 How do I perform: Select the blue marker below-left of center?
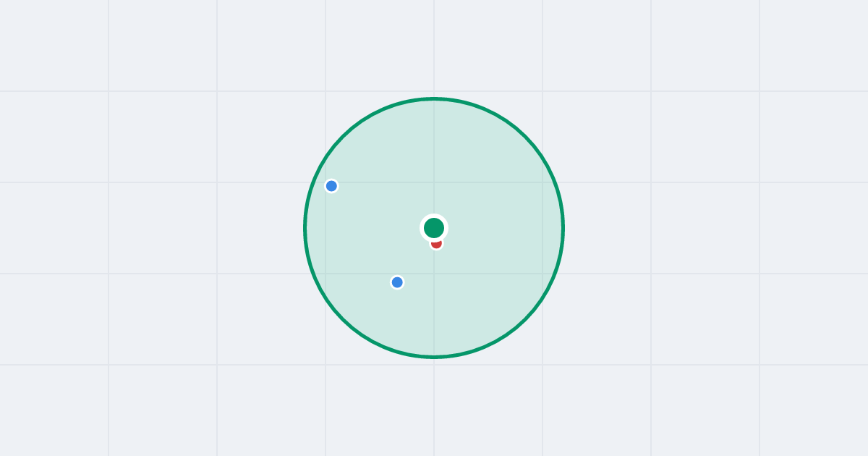[x=397, y=282]
